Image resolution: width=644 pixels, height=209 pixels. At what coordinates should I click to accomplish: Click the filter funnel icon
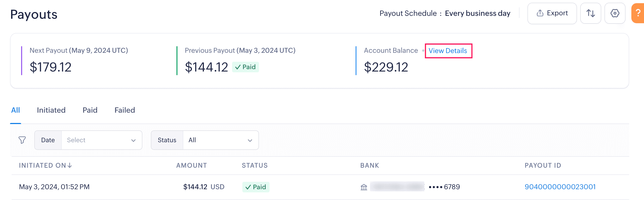pyautogui.click(x=22, y=140)
